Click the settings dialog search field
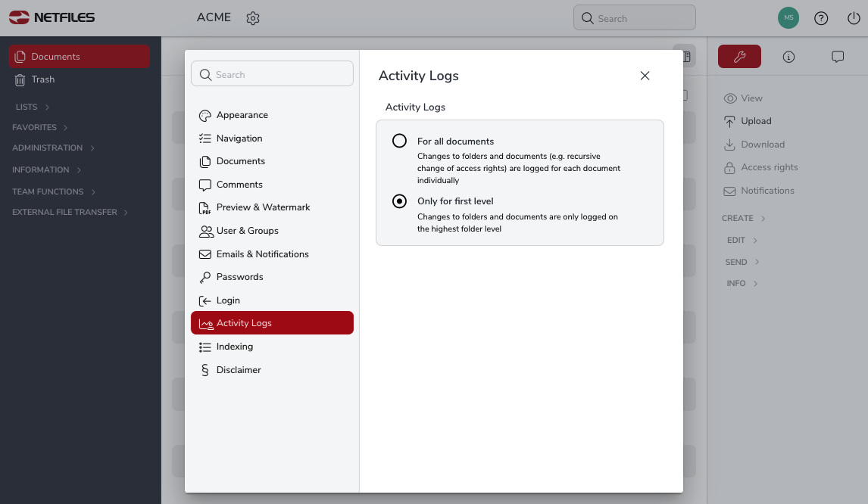Screen dimensions: 868x504 pos(272,73)
